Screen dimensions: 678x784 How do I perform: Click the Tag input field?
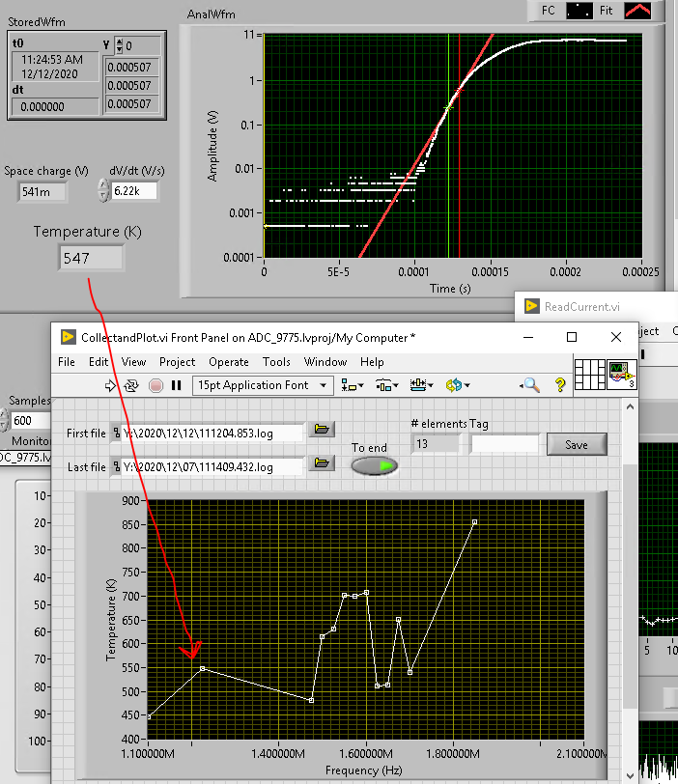point(504,444)
